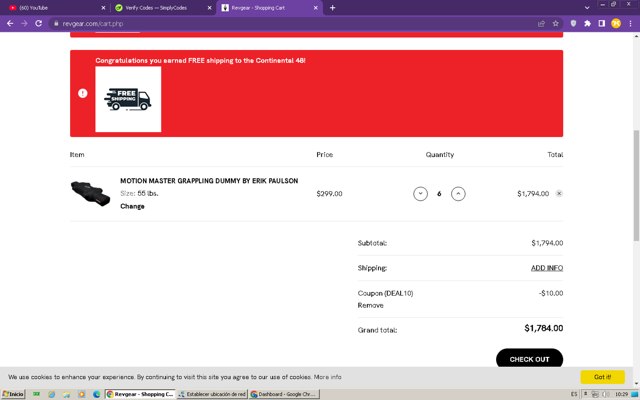Screen dimensions: 640x400
Task: Click the alert exclamation icon in the banner
Action: tap(83, 93)
